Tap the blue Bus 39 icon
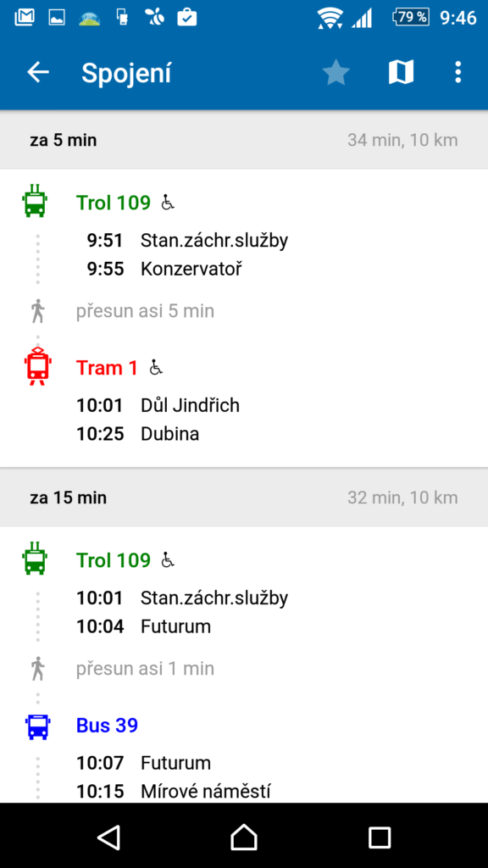The image size is (488, 868). click(37, 726)
